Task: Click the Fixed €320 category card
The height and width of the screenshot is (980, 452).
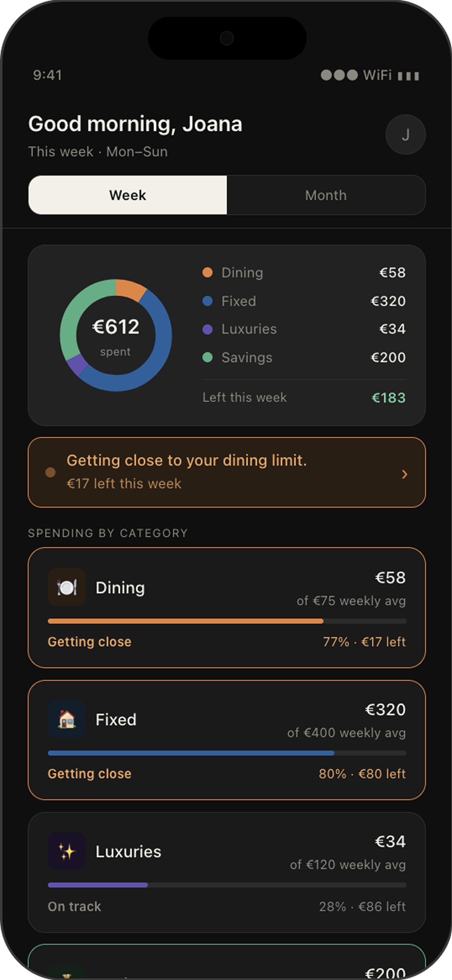Action: point(227,740)
